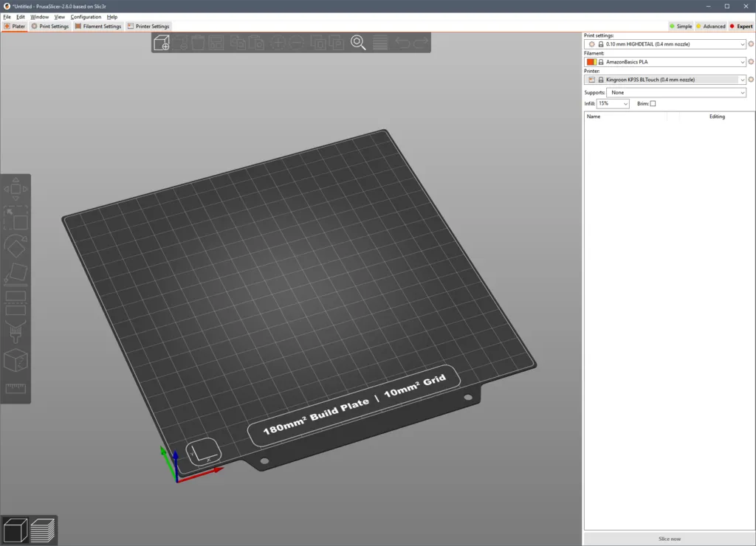Open the Supports dropdown set to None
The width and height of the screenshot is (756, 546).
[676, 92]
